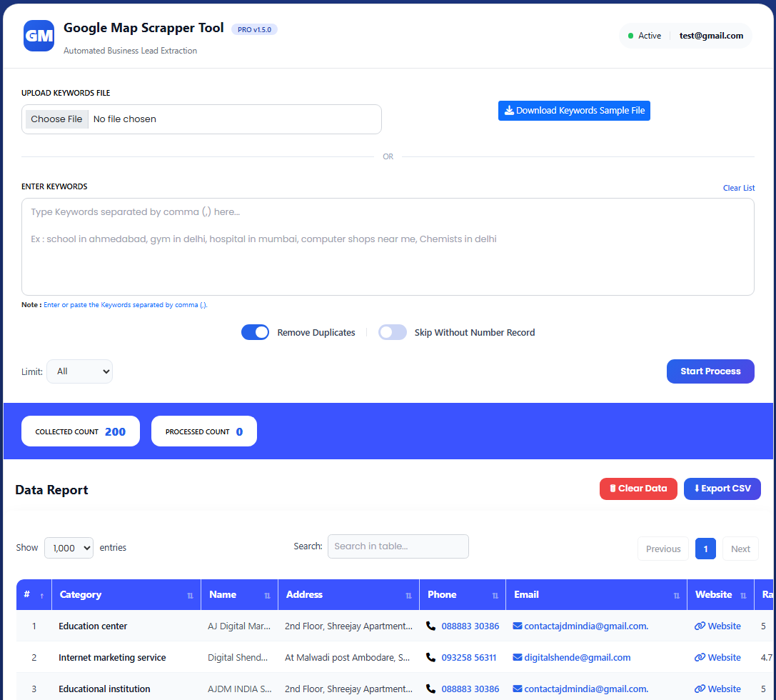Click the Name column sort icon

point(267,595)
